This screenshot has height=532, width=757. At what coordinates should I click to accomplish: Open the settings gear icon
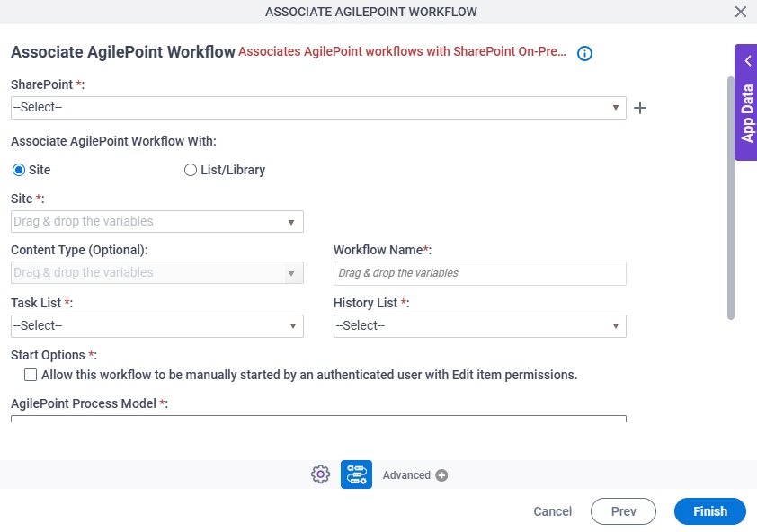(321, 474)
